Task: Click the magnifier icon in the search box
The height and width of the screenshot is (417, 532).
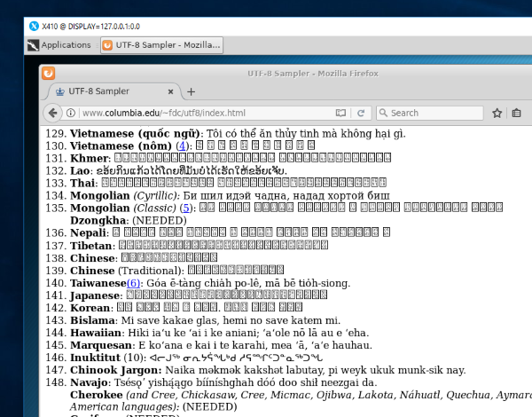Action: coord(383,113)
